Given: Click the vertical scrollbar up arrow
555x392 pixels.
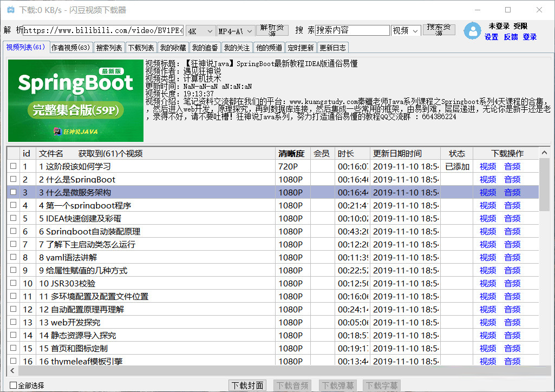Looking at the screenshot, I should point(544,153).
